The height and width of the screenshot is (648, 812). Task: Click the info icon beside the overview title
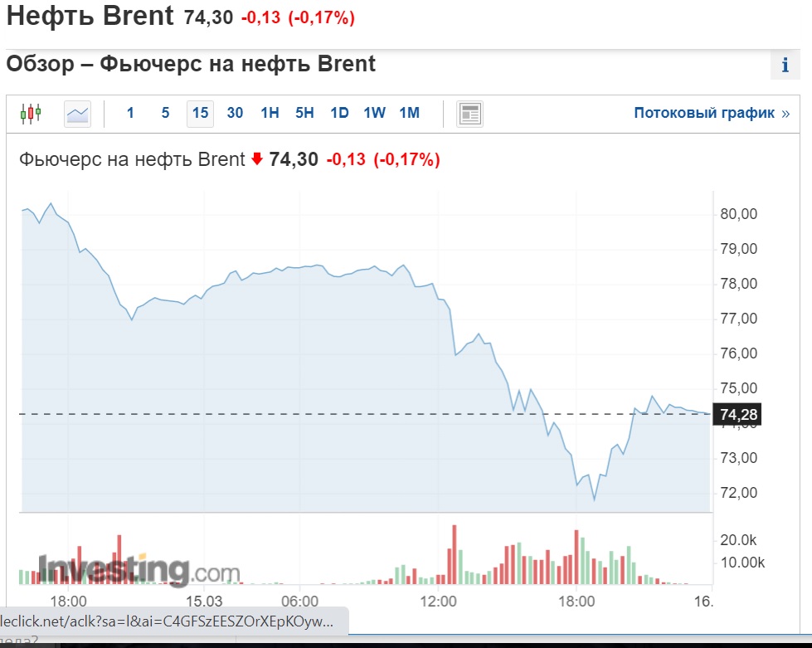[785, 66]
